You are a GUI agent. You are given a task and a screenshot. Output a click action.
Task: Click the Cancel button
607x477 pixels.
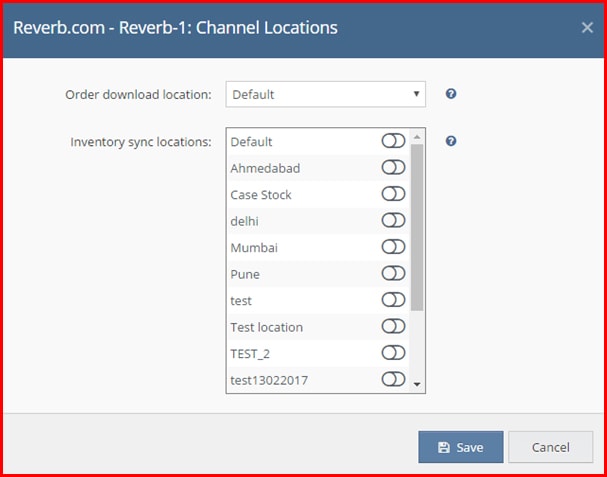pyautogui.click(x=550, y=447)
